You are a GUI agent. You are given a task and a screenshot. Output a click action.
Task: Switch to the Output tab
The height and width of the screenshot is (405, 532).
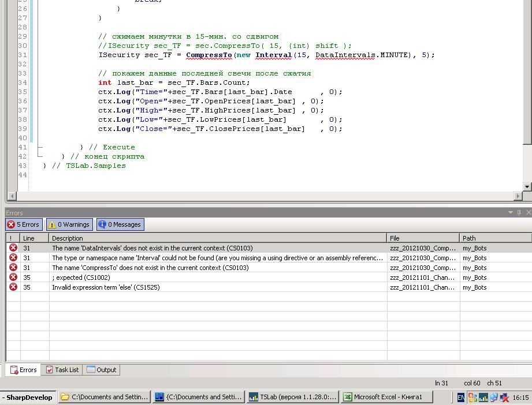pos(102,370)
